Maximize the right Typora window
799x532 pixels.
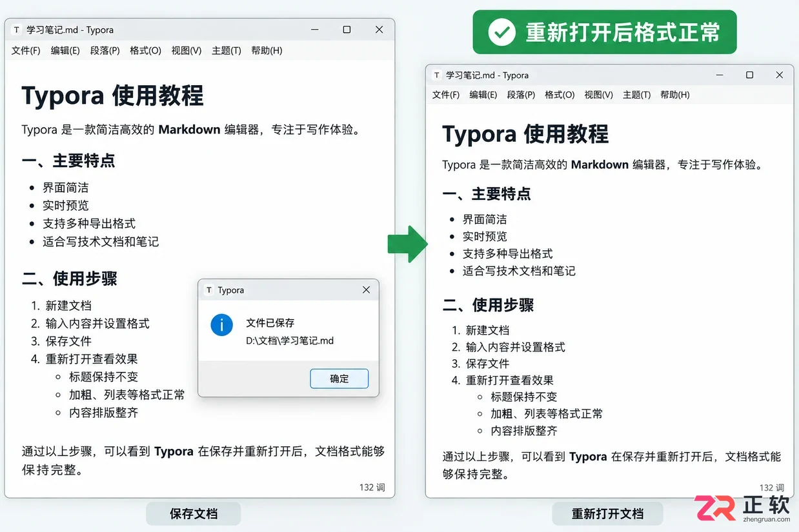[x=749, y=75]
